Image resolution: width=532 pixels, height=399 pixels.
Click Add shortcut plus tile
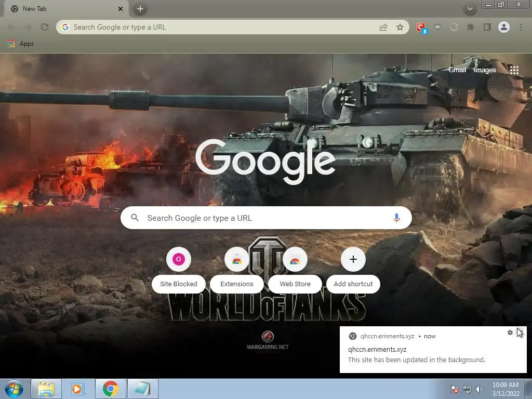click(353, 270)
